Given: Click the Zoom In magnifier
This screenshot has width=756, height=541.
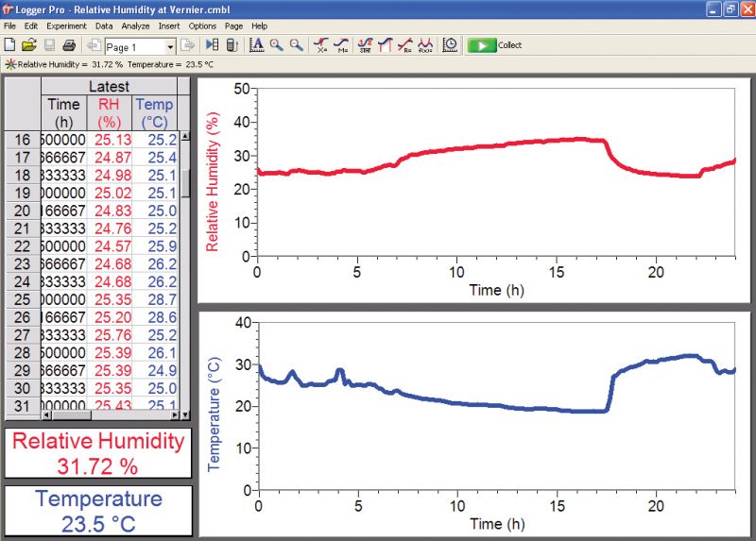Looking at the screenshot, I should [276, 45].
